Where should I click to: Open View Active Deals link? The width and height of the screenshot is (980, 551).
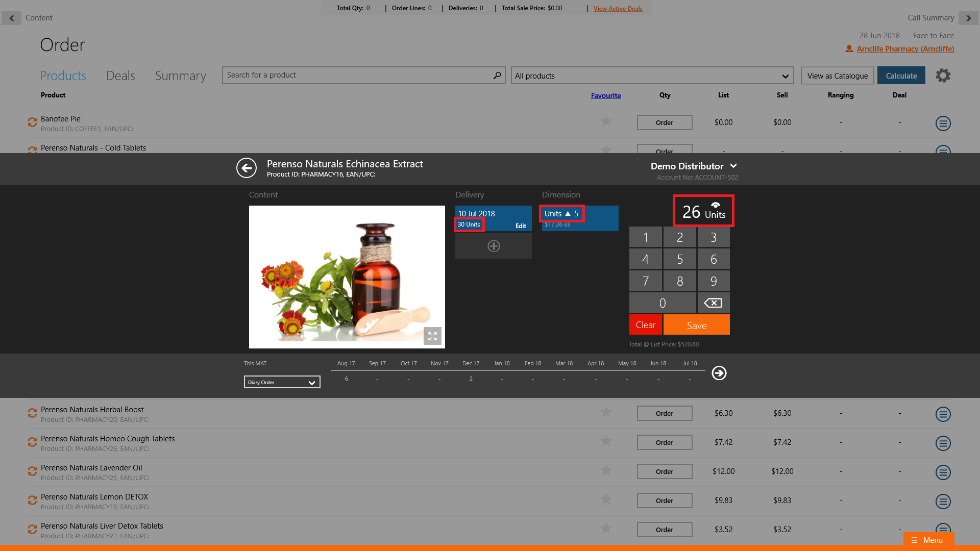click(x=618, y=9)
